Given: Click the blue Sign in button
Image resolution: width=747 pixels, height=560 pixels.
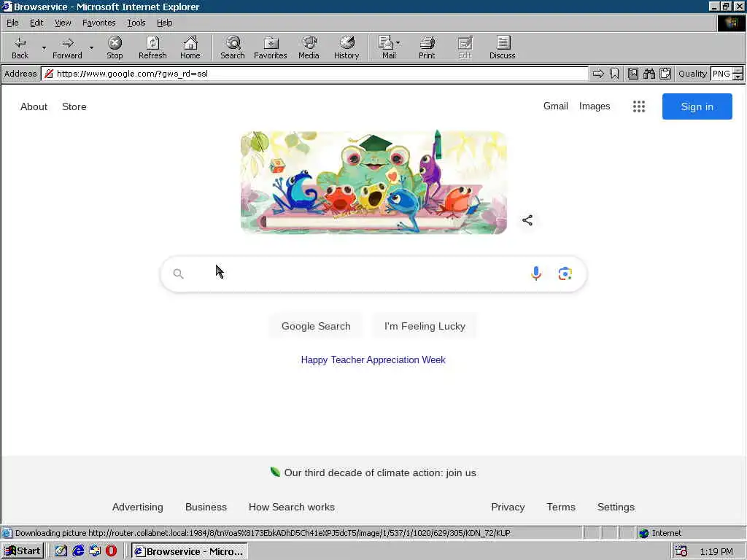Looking at the screenshot, I should click(697, 106).
